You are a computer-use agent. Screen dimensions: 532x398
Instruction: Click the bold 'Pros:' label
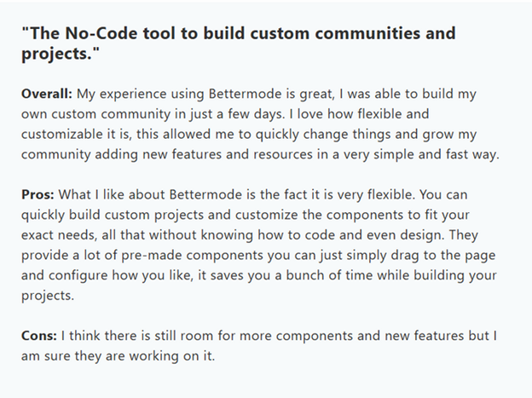click(x=38, y=194)
